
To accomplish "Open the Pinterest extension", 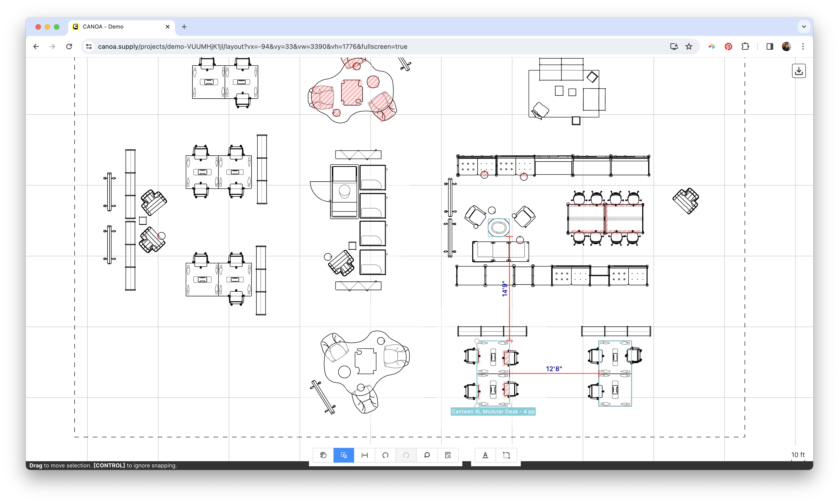I will pyautogui.click(x=728, y=46).
